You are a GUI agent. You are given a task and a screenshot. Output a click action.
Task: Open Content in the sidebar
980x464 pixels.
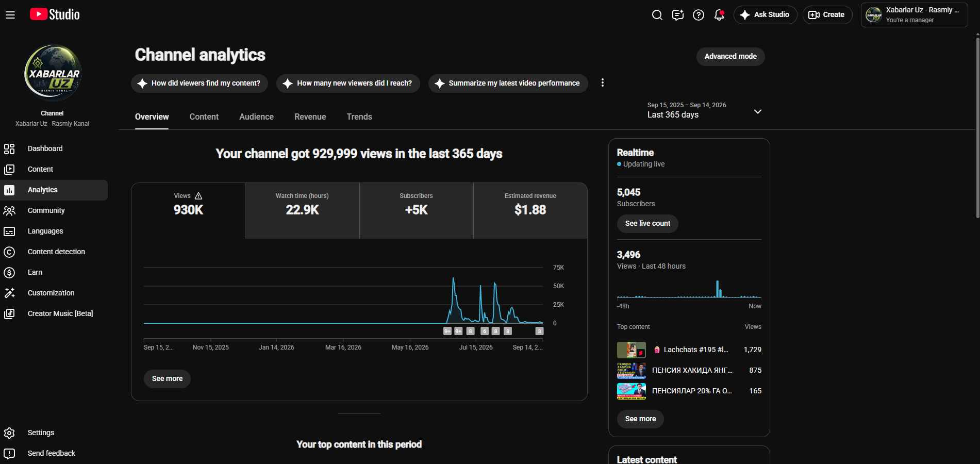coord(54,169)
